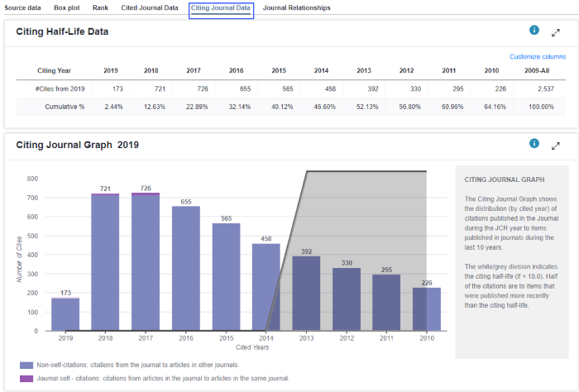
Task: Expand the Citing Journal Graph panel
Action: [556, 146]
